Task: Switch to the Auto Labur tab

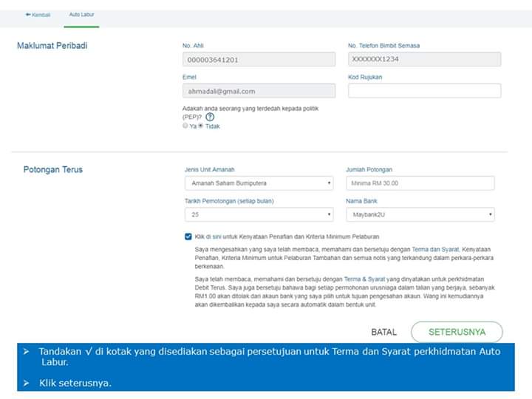Action: click(x=81, y=15)
